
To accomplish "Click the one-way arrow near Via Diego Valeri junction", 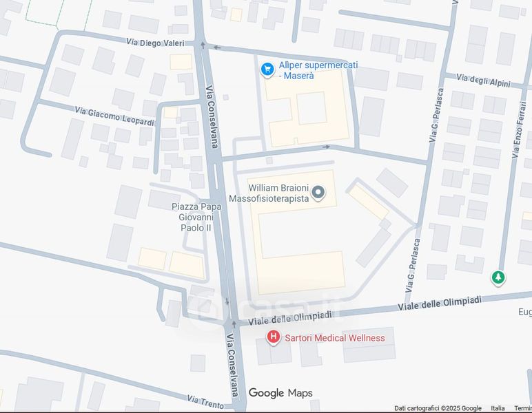I will [203, 44].
